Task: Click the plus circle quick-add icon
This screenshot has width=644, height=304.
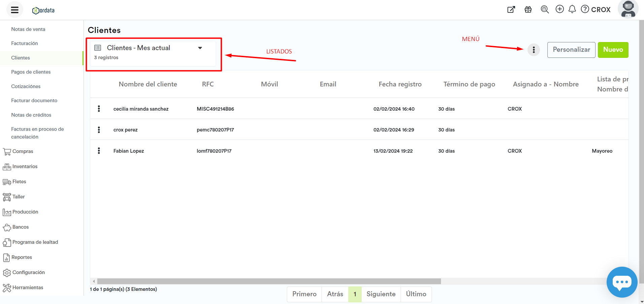Action: 560,9
